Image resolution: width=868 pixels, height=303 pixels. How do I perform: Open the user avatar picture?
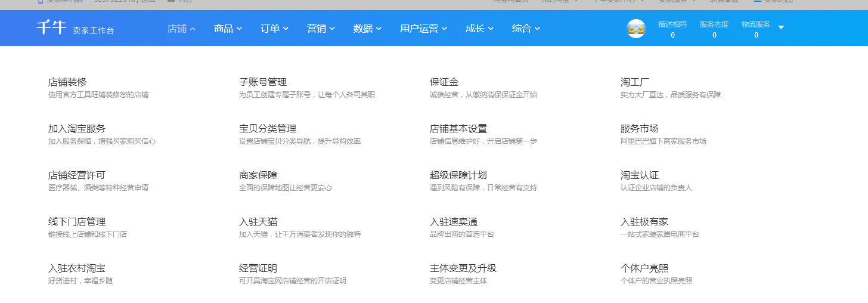[x=636, y=29]
